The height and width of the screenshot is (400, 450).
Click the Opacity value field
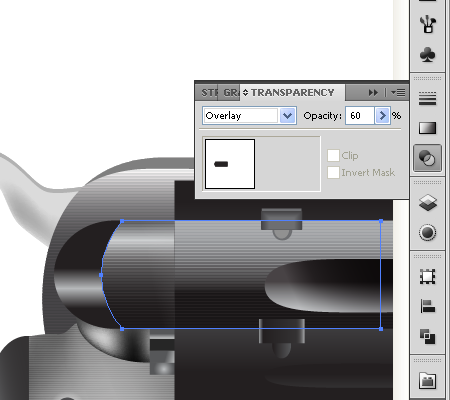[360, 116]
